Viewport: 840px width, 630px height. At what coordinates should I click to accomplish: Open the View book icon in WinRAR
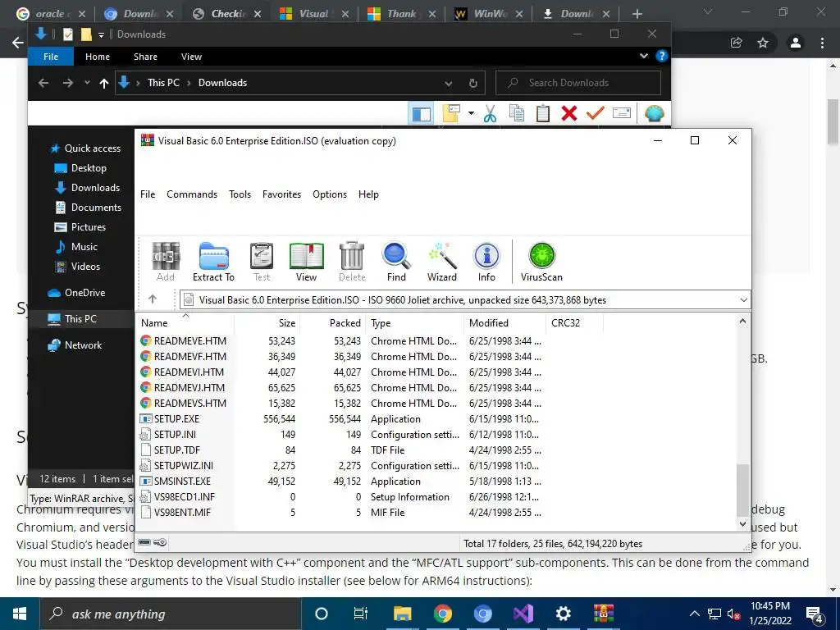pos(307,262)
